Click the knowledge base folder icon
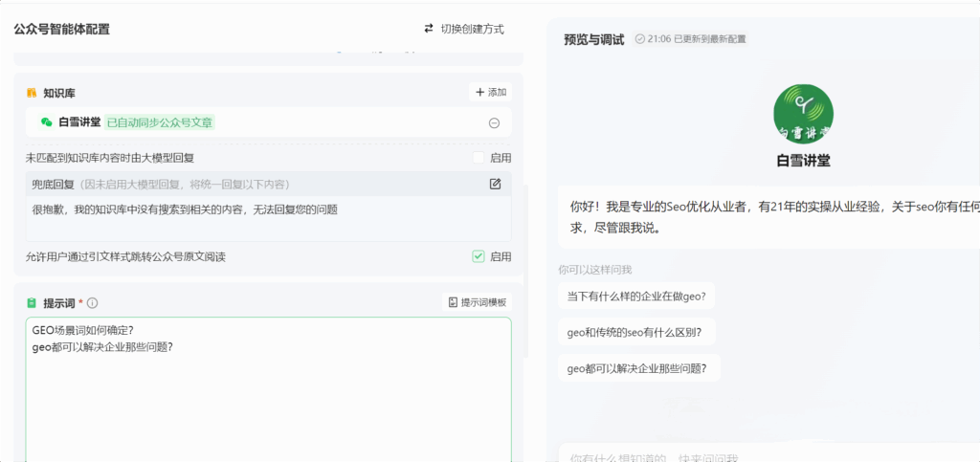 click(32, 93)
